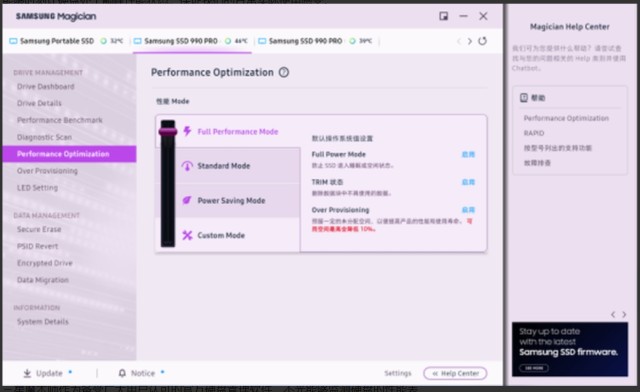Close the Samsung Magician window
Viewport: 640px width, 392px height.
(x=483, y=16)
